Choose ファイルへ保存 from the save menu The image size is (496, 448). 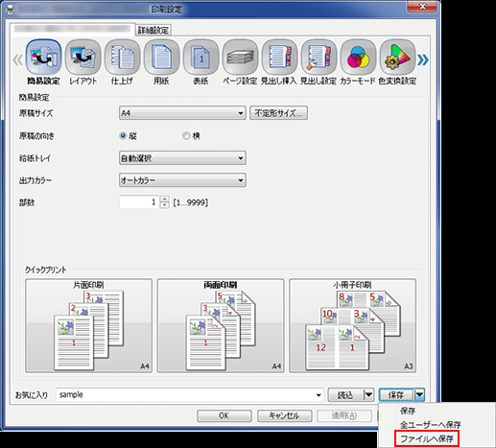[x=427, y=438]
